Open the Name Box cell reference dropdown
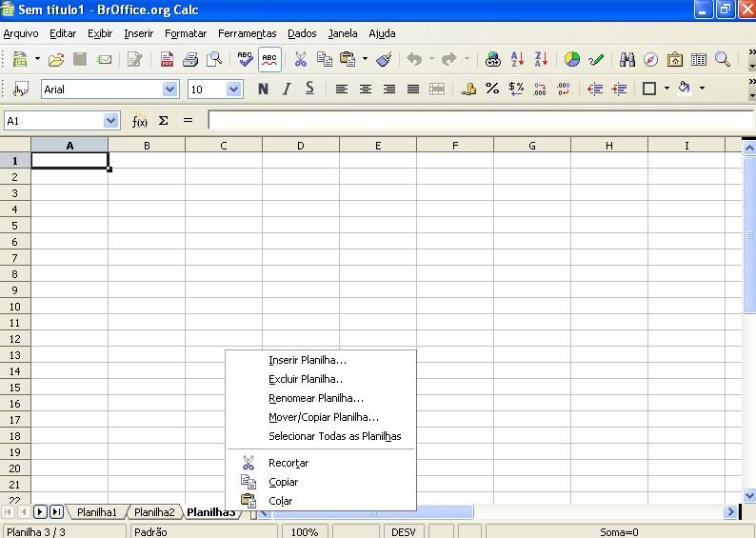Viewport: 756px width, 538px height. coord(110,121)
